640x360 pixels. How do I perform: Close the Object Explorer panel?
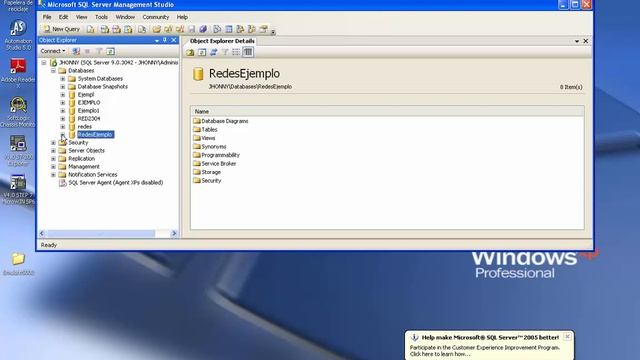click(174, 40)
